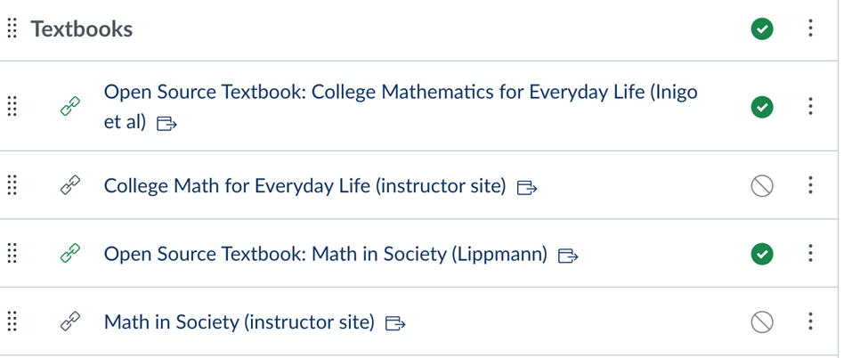Open options menu for Math in Society (Lippmann)
Screen dimensions: 868x358
point(810,254)
